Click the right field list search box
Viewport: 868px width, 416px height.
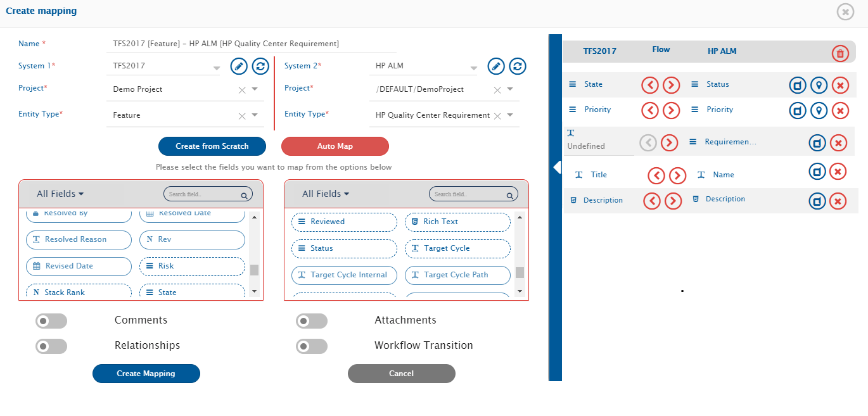(x=470, y=194)
